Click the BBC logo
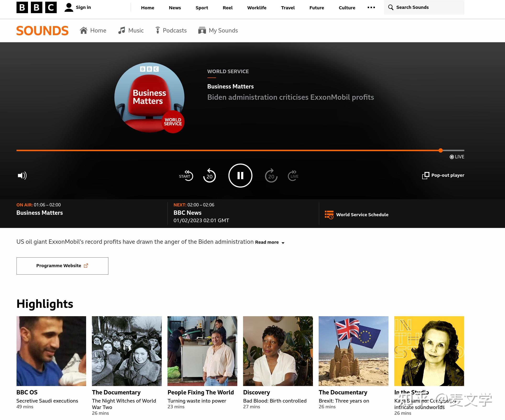Viewport: 505px width, 420px height. 37,7
